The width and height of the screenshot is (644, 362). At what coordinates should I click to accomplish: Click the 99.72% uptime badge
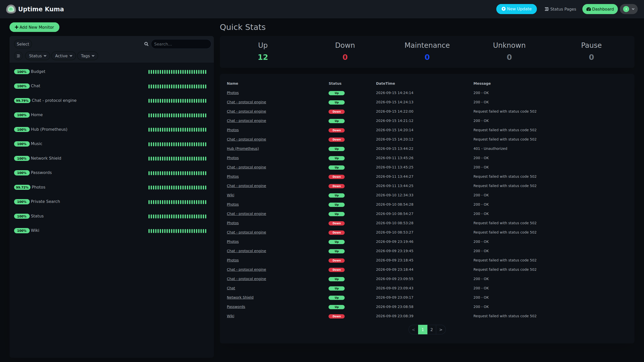(22, 187)
